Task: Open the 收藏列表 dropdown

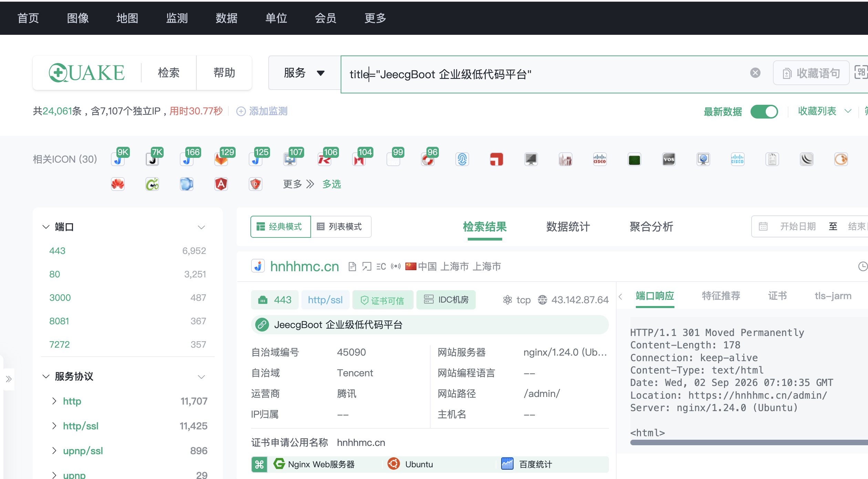Action: point(825,111)
